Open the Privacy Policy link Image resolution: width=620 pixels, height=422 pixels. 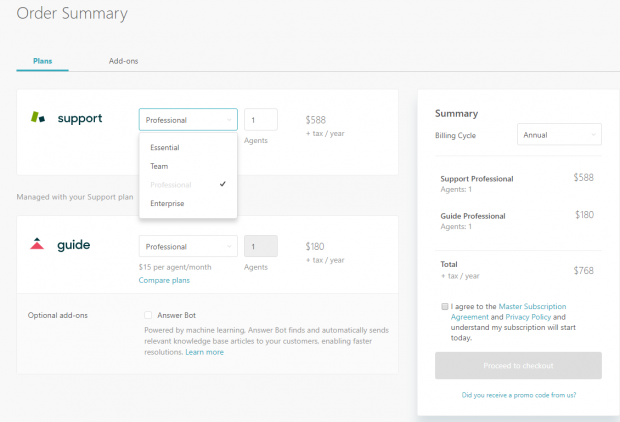tap(528, 317)
